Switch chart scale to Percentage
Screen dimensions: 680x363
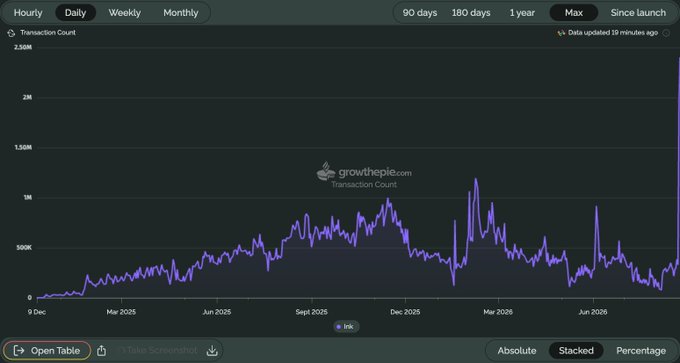coord(641,350)
